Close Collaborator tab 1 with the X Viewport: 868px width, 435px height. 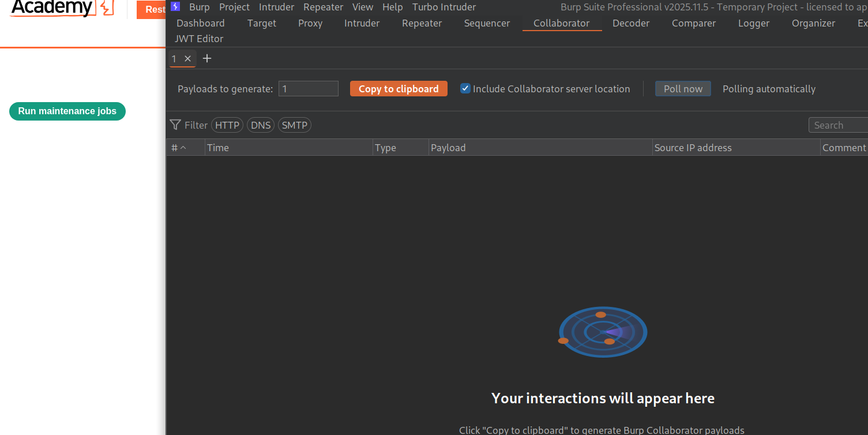point(187,59)
